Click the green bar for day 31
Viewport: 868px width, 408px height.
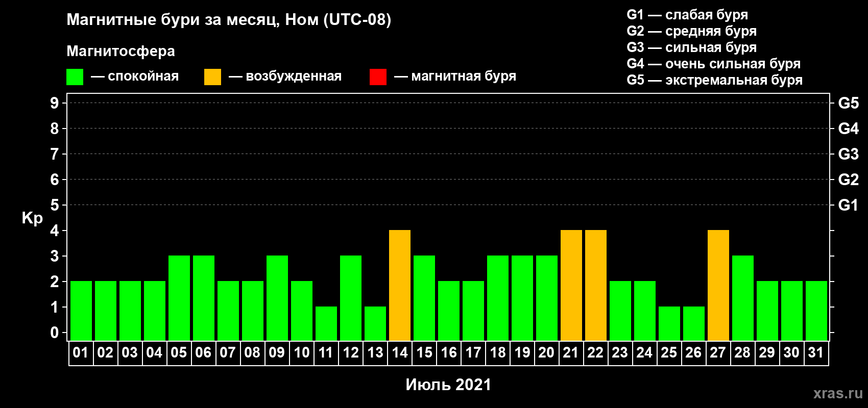point(816,311)
